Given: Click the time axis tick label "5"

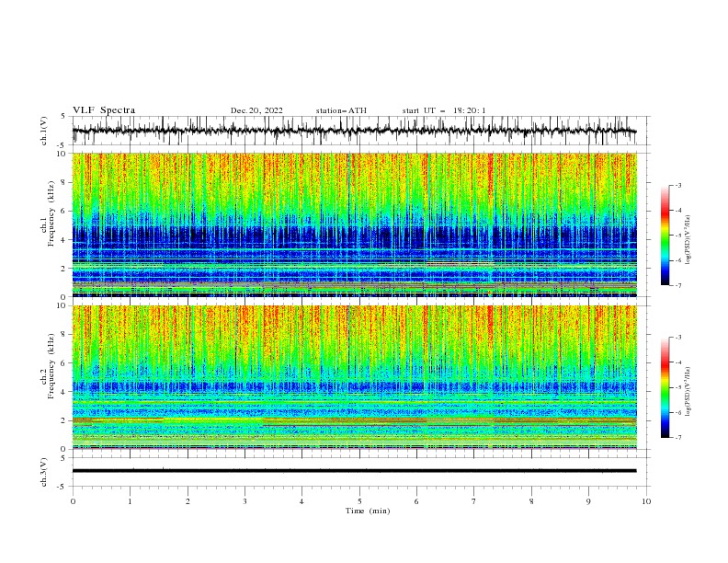Looking at the screenshot, I should click(359, 501).
